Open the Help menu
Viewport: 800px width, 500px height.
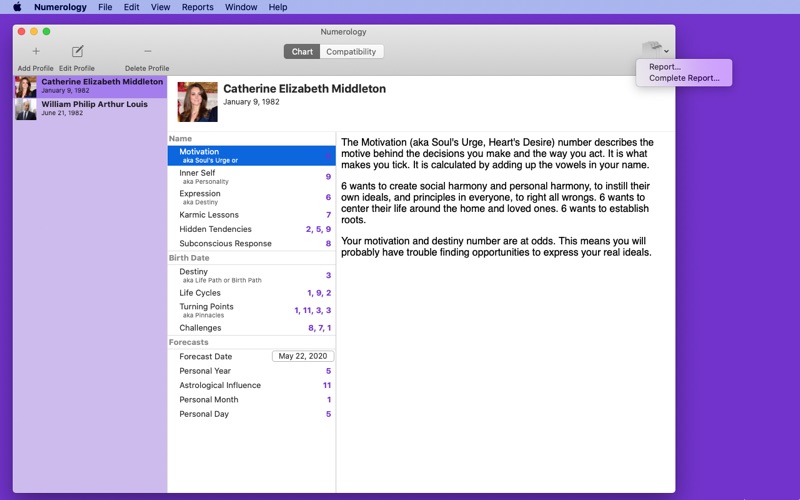[278, 7]
